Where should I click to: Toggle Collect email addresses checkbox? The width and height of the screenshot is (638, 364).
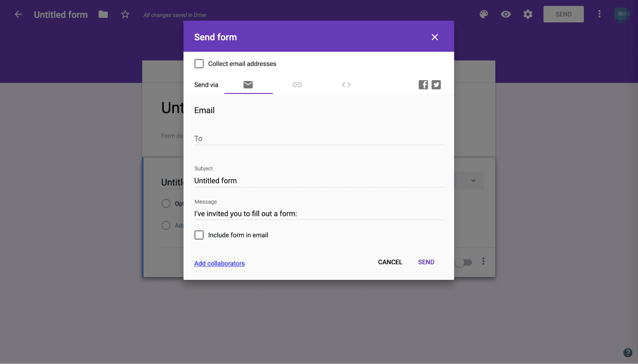199,63
